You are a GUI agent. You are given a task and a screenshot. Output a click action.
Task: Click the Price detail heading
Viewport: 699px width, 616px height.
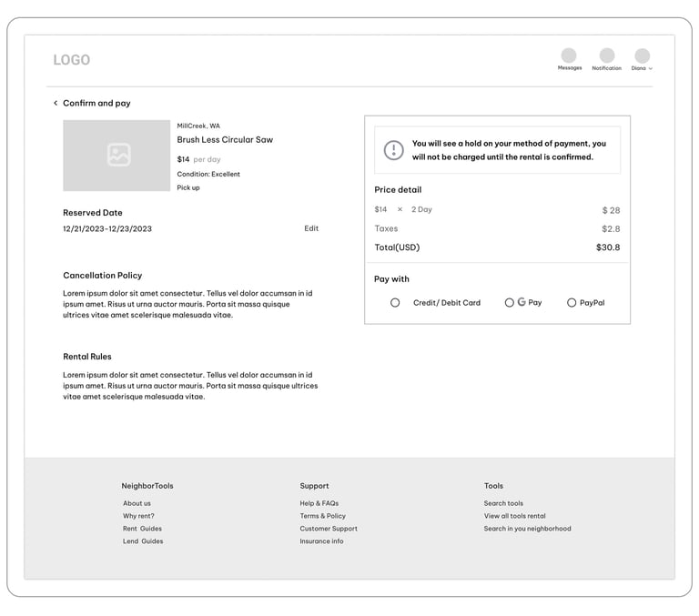pos(398,190)
